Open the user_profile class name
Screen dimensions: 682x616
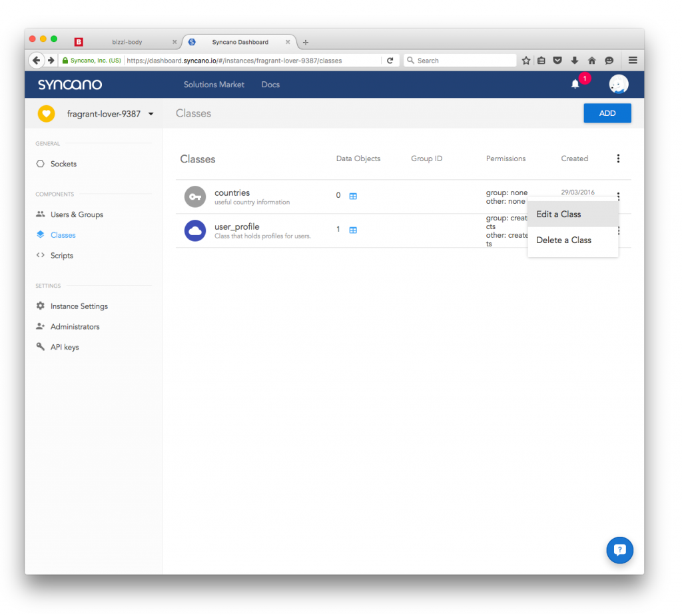pos(236,226)
